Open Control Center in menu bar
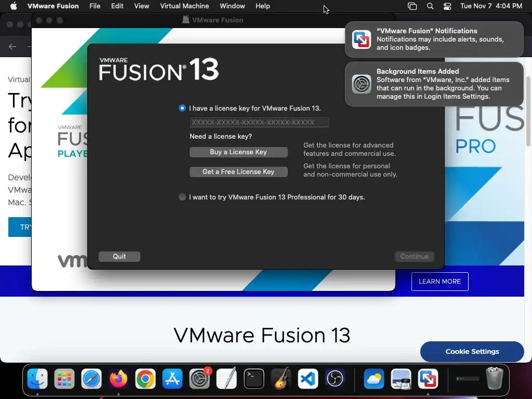 tap(447, 6)
